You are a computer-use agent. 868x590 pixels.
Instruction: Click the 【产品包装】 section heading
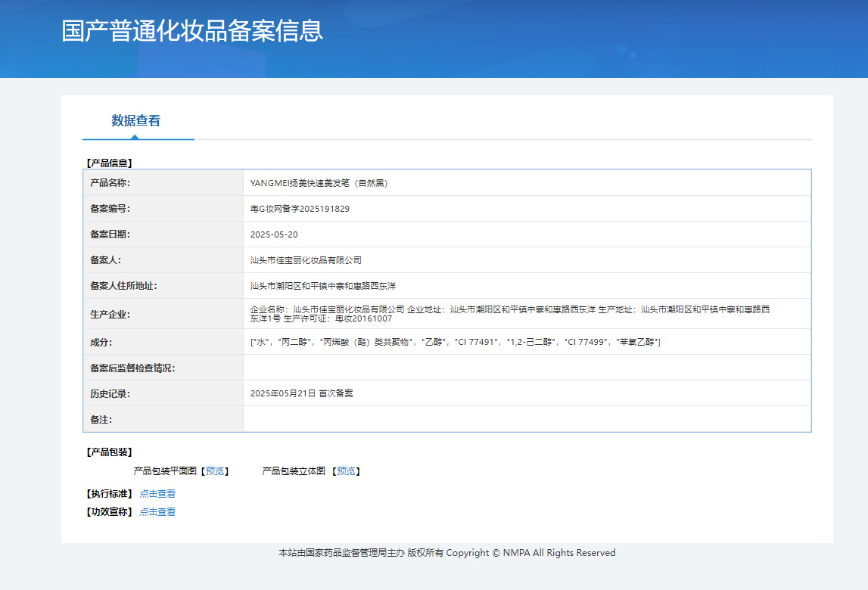pos(110,452)
